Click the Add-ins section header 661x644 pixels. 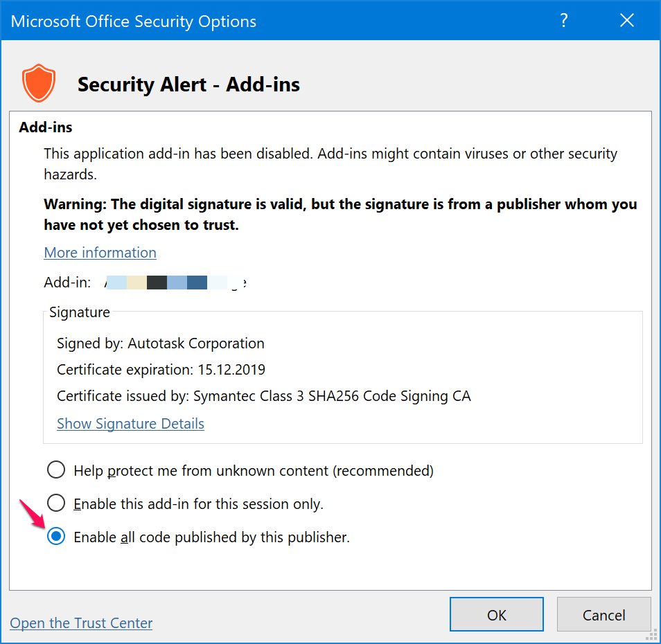(45, 127)
